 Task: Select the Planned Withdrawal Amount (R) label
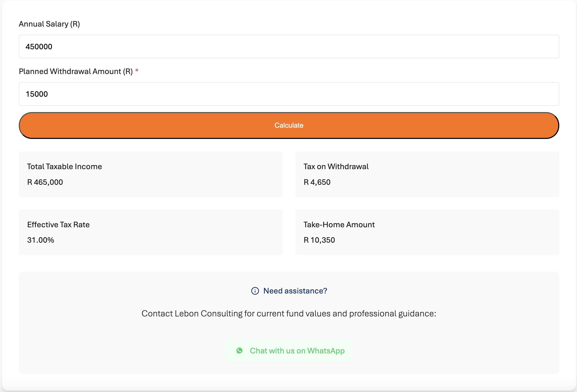[x=76, y=71]
